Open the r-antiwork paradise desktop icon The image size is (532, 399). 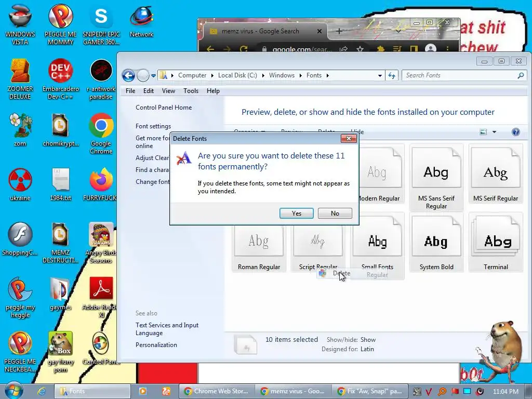(x=101, y=79)
